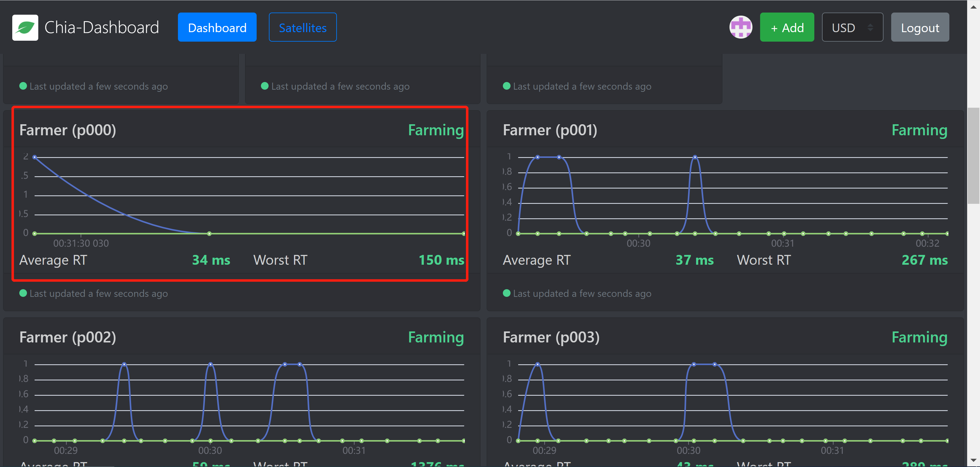Switch to the Satellites tab
980x467 pixels.
(x=303, y=27)
